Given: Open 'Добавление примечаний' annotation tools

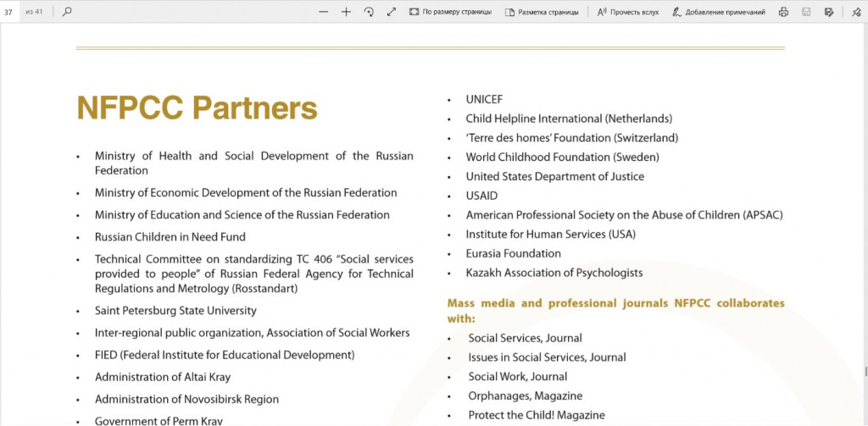Looking at the screenshot, I should click(x=719, y=12).
